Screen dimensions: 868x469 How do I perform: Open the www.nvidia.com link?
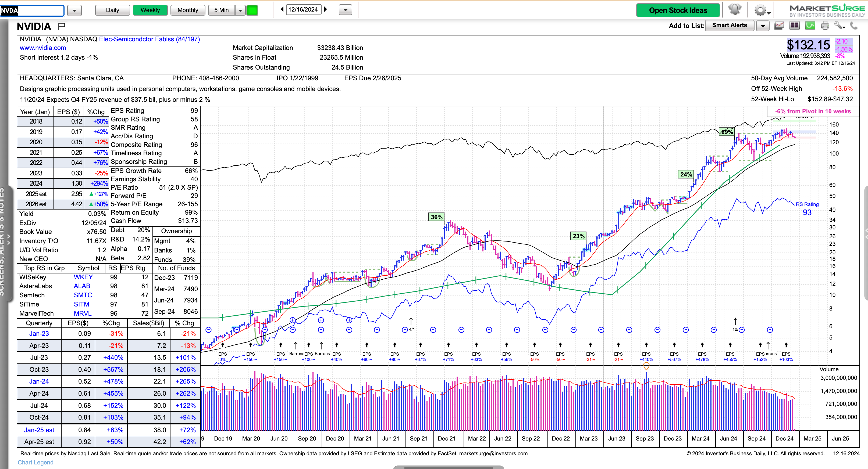click(x=43, y=48)
